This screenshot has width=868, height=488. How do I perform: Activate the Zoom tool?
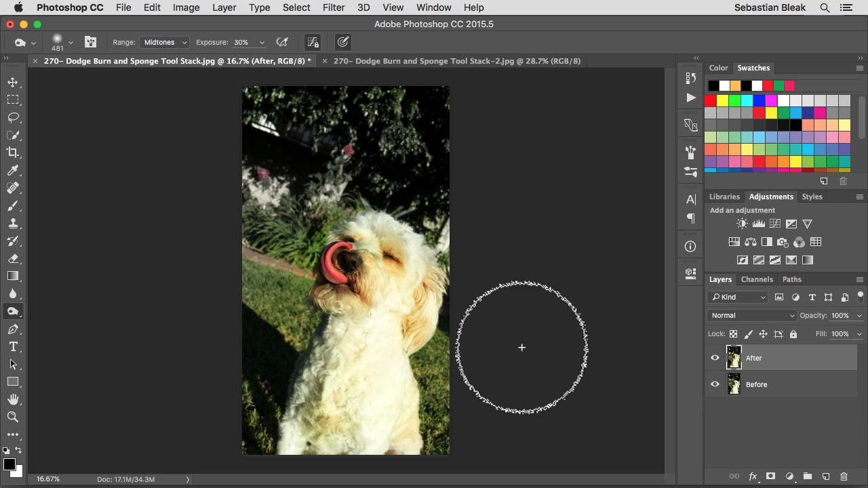[x=13, y=418]
